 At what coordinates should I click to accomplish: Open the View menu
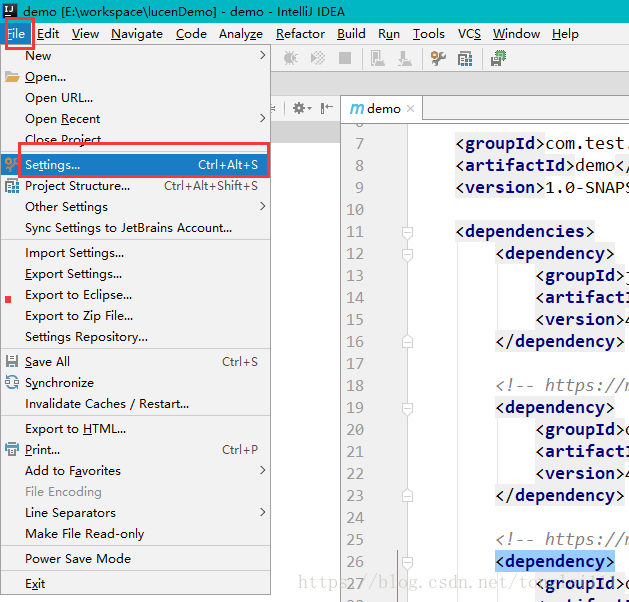[85, 34]
